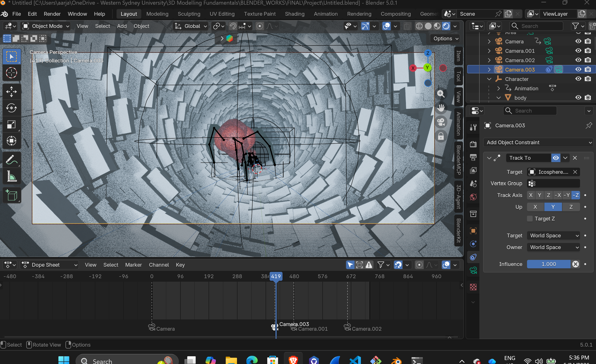Open the Tool properties tab
This screenshot has width=596, height=364.
(473, 127)
